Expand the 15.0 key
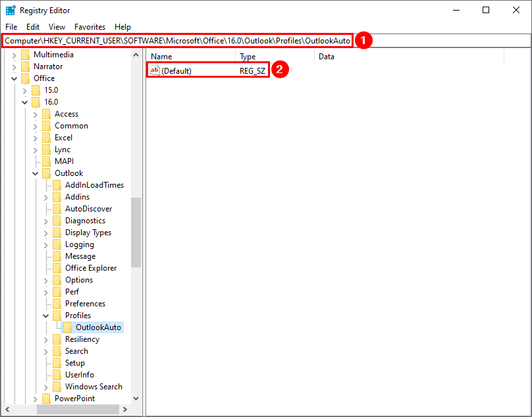Screen dimensions: 532x417 [x=25, y=91]
